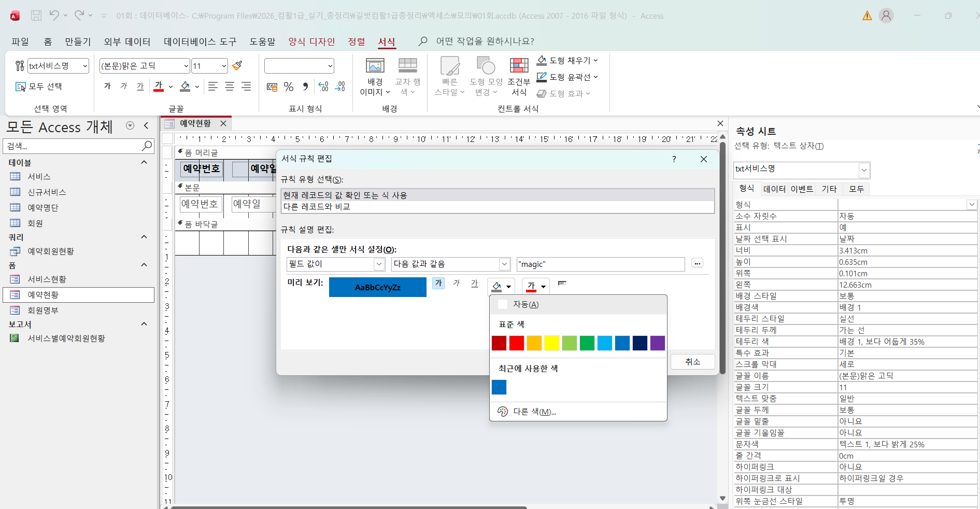Click the Undo arrow icon
The width and height of the screenshot is (980, 509).
pyautogui.click(x=54, y=16)
